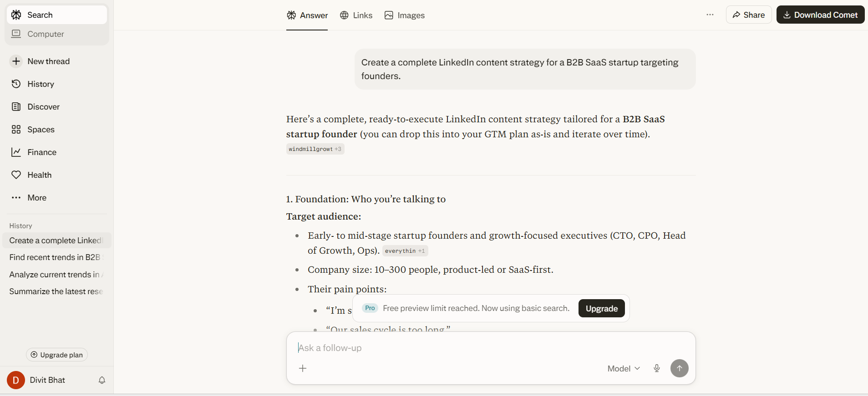Expand the everythin +1 source chip
Viewport: 868px width, 396px height.
(x=405, y=251)
